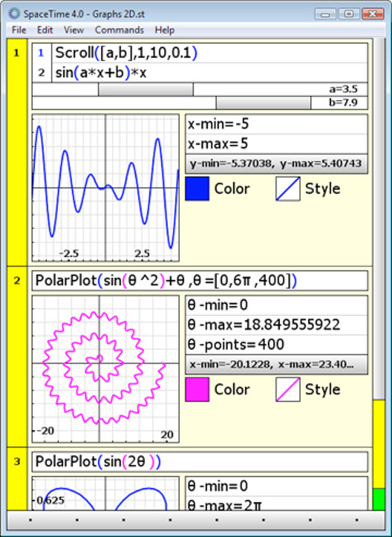
Task: Click the Style label in cell 1
Action: point(322,189)
